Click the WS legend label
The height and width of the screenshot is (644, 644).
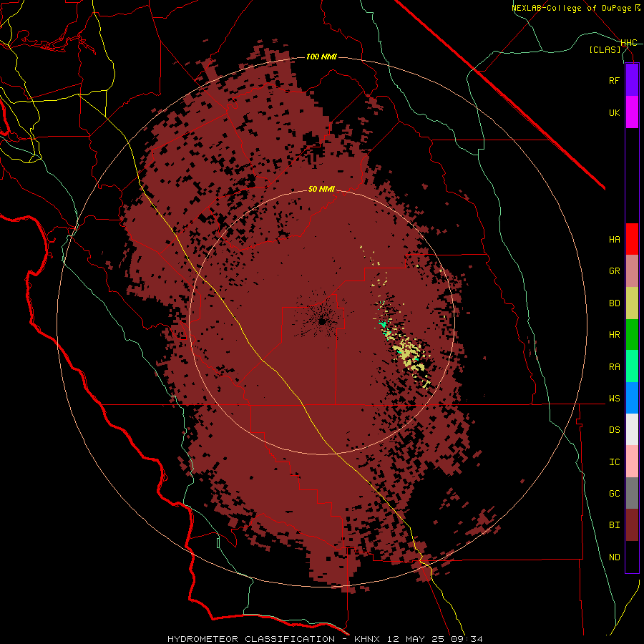[x=614, y=399]
